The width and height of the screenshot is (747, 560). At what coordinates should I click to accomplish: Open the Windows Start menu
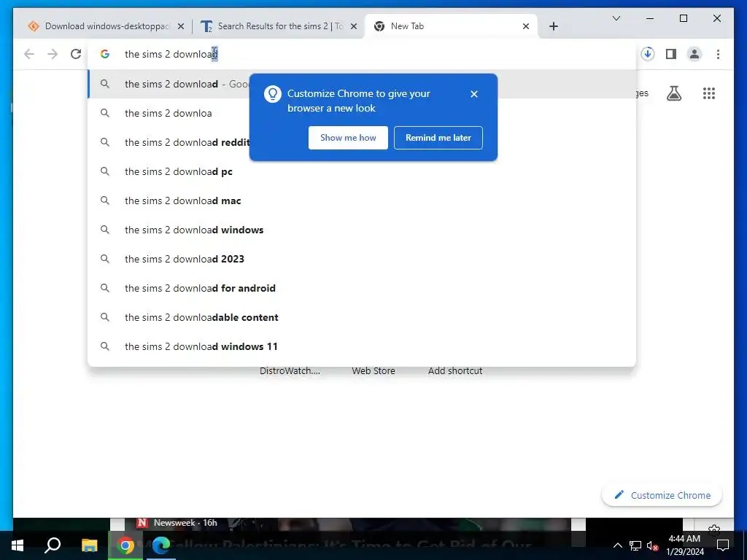[x=18, y=545]
